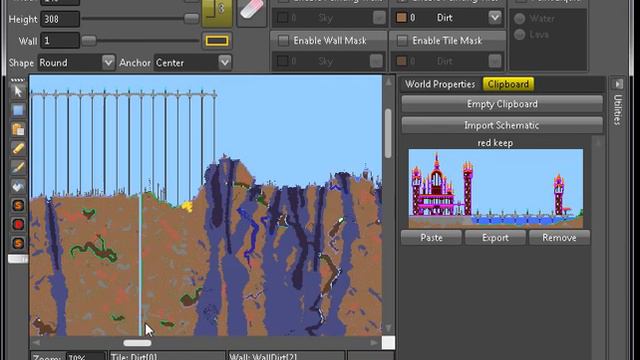Select the Paste clipboard tool

[18, 129]
